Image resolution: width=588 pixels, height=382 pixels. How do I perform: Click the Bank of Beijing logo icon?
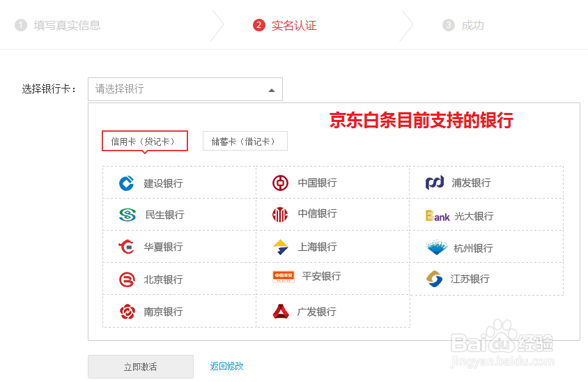127,280
